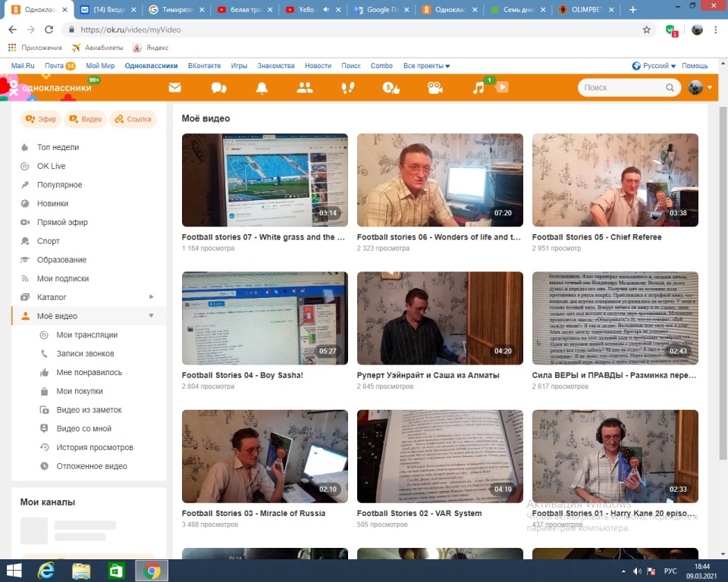Viewport: 728px width, 582px height.
Task: Play Football stories 07 video thumbnail
Action: point(265,180)
